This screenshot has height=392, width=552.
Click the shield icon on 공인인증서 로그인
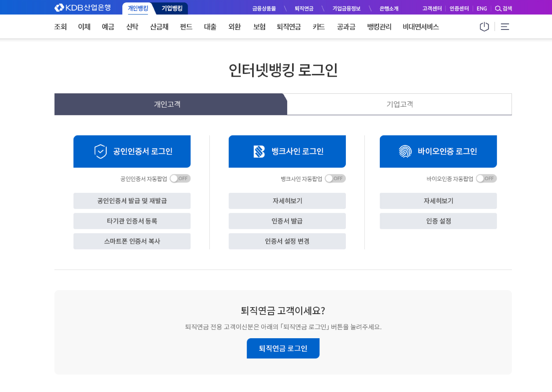(x=101, y=151)
